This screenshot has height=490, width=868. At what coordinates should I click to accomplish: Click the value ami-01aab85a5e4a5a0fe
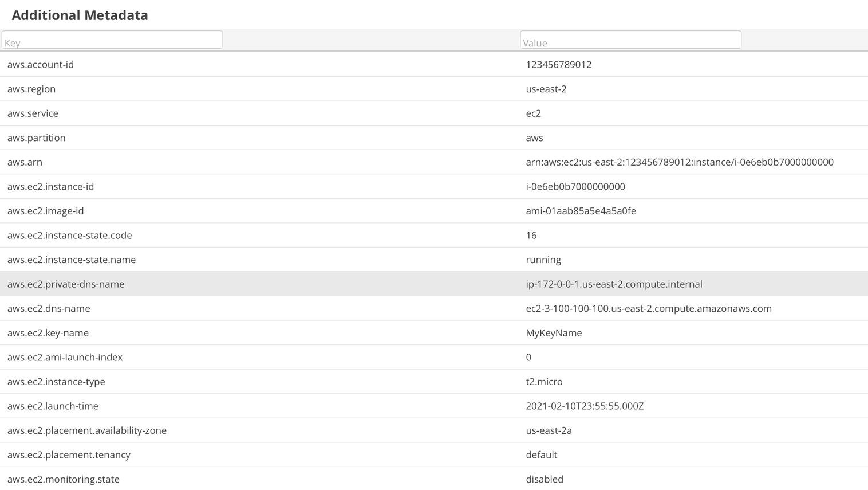pyautogui.click(x=581, y=211)
